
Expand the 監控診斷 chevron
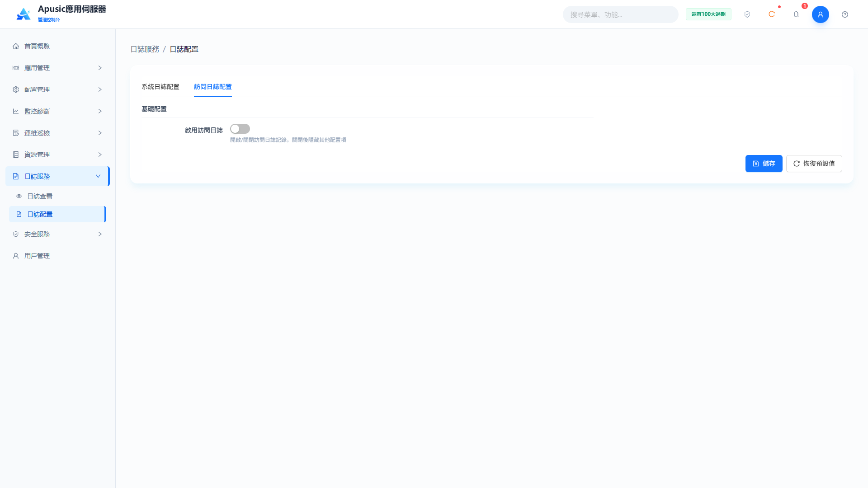(100, 111)
